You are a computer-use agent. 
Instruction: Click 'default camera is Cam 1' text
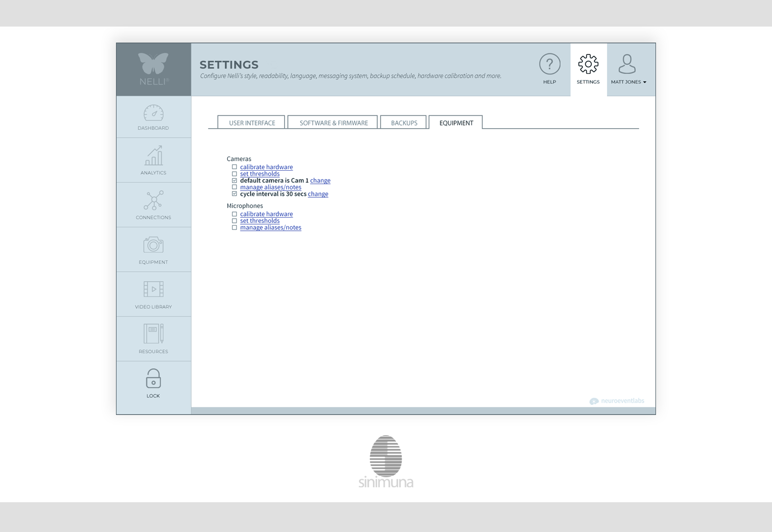[x=274, y=180]
